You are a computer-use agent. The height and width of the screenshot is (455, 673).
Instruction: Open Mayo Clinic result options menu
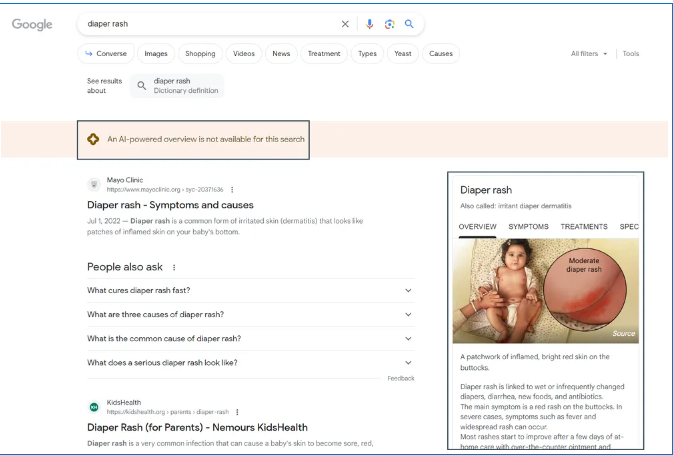click(232, 190)
